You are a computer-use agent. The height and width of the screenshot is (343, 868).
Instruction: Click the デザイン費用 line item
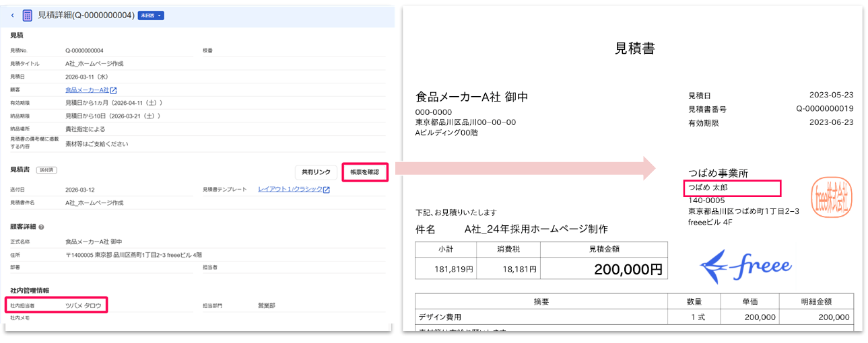[x=440, y=317]
